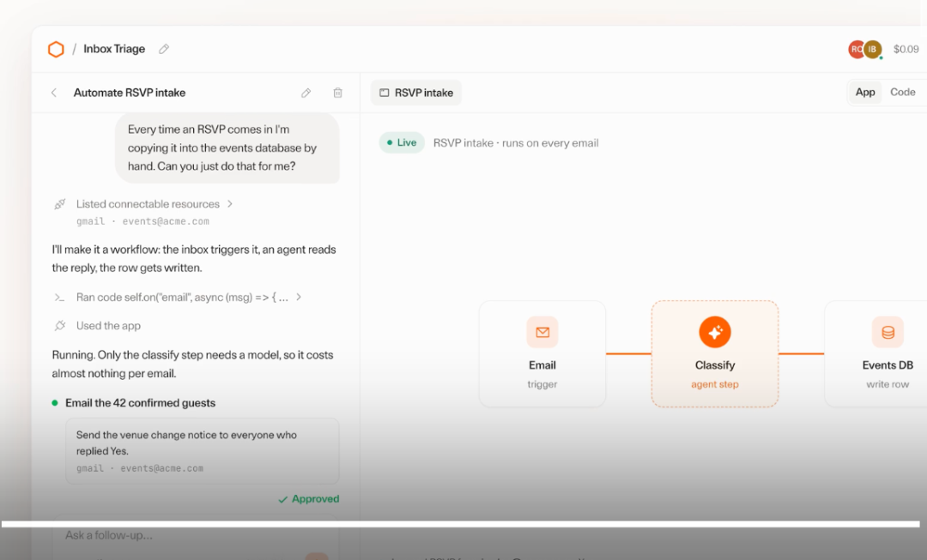Screen dimensions: 927x560
Task: Select the Events DB write row node
Action: (x=875, y=354)
